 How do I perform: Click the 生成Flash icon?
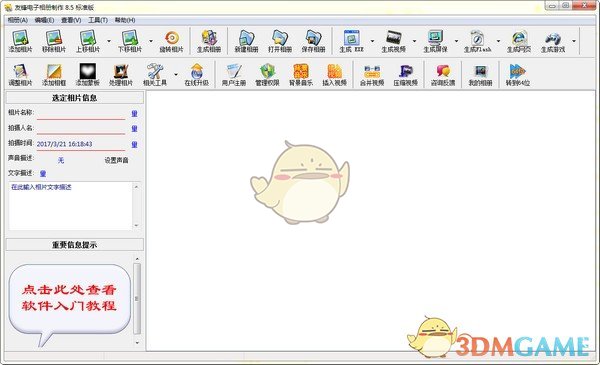(477, 41)
